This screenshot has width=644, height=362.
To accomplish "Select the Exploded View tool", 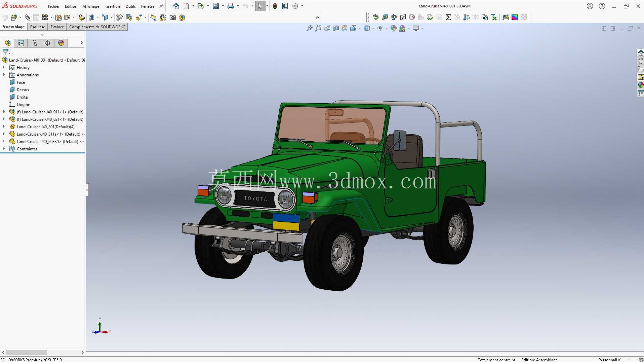I will click(139, 17).
